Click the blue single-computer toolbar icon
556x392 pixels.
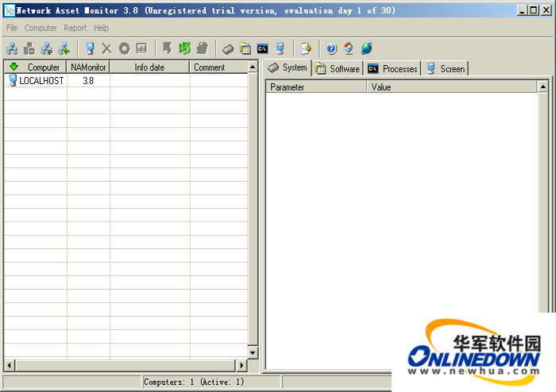[x=90, y=48]
